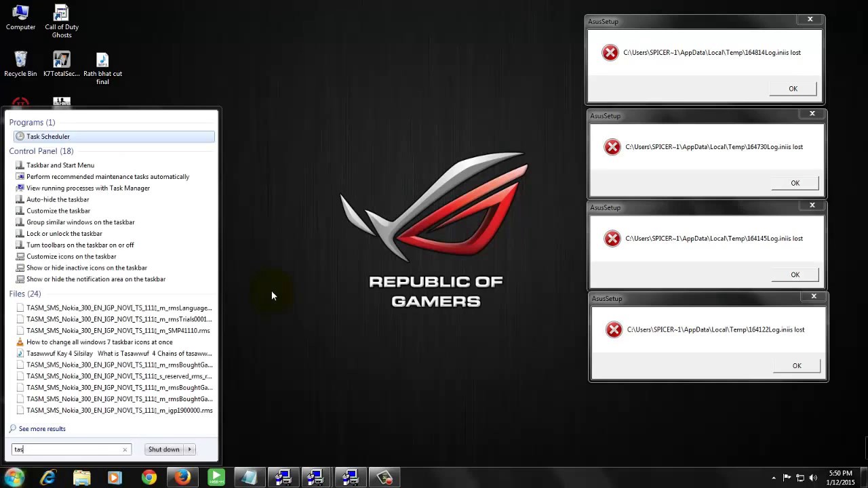Click in the Start menu search box
The width and height of the screenshot is (868, 488).
pos(66,449)
